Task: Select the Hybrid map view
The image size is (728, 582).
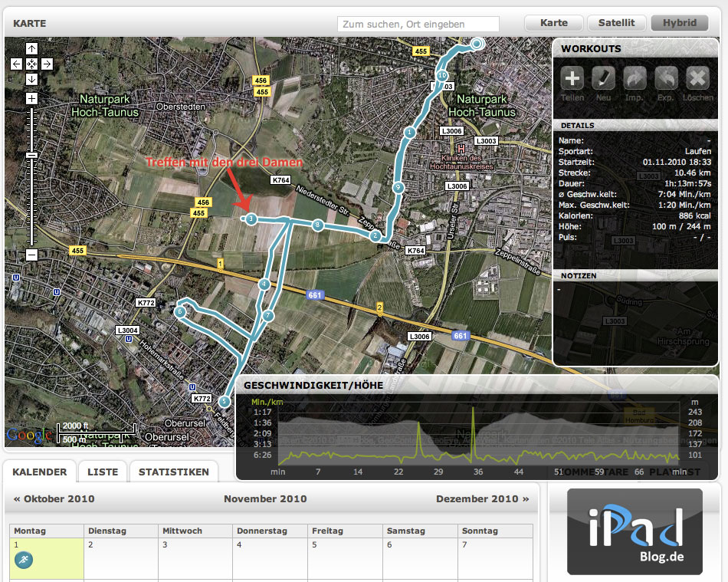Action: pos(679,23)
